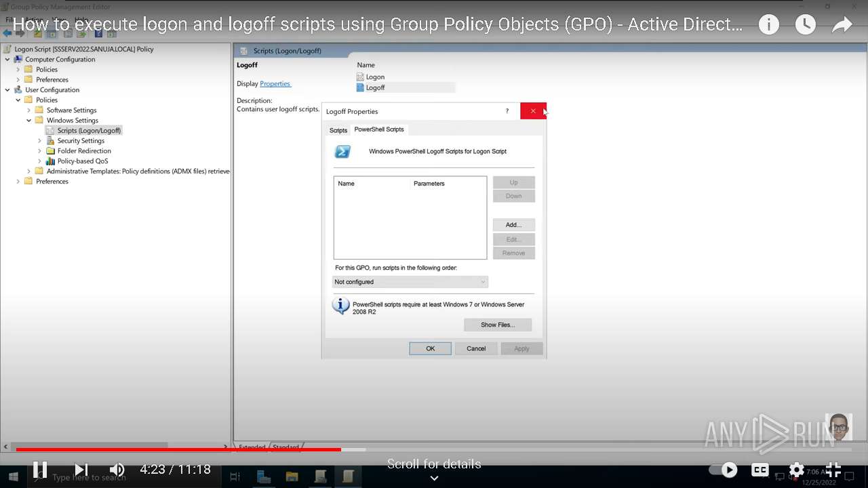Toggle closed captions
This screenshot has width=868, height=488.
(x=760, y=469)
